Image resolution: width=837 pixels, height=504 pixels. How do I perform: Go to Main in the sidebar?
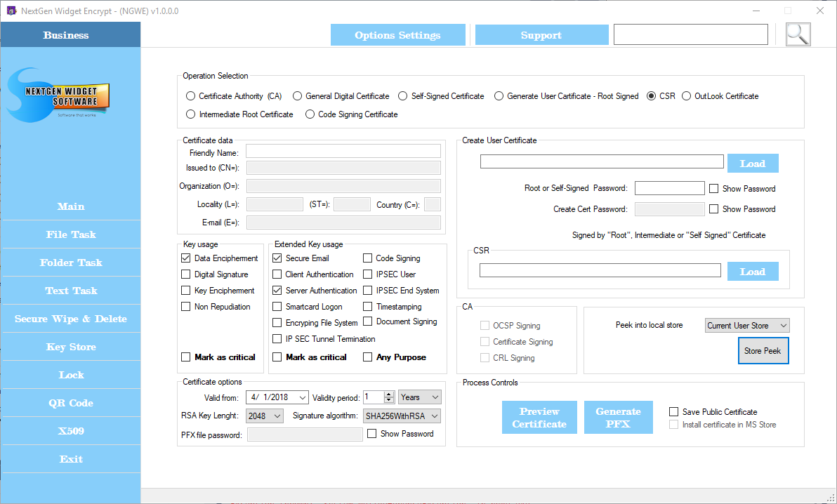point(71,206)
